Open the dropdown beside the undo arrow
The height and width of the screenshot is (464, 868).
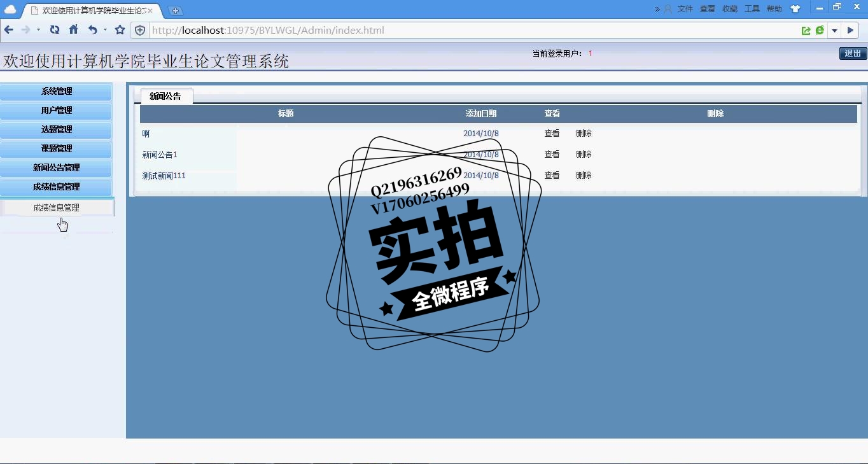(x=105, y=30)
